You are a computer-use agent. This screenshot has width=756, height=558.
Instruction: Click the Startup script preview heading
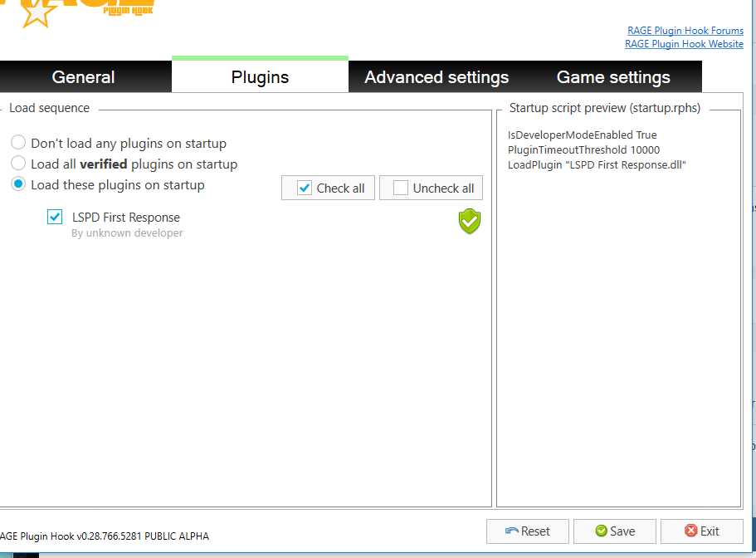tap(605, 108)
